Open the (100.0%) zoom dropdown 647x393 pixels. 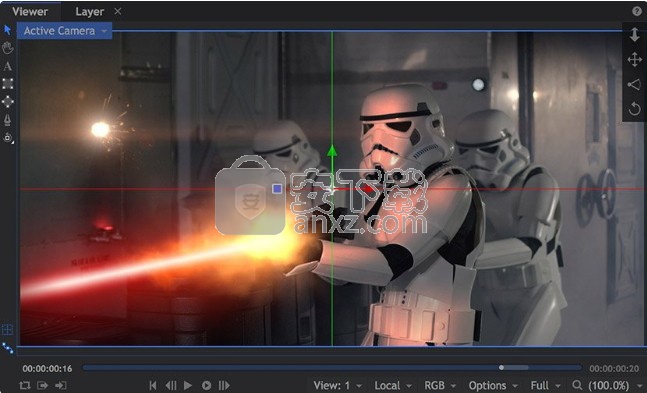pos(614,386)
